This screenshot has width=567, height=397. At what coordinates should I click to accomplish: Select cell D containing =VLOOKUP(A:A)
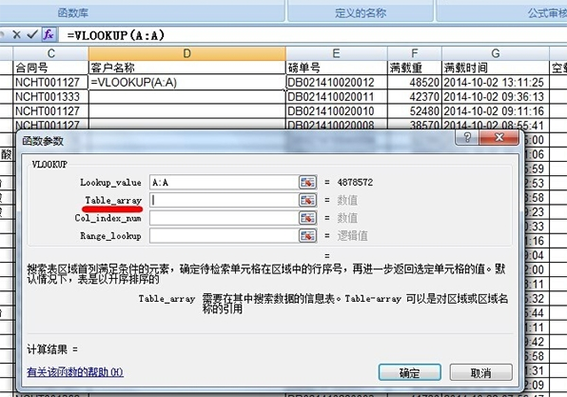(x=187, y=82)
